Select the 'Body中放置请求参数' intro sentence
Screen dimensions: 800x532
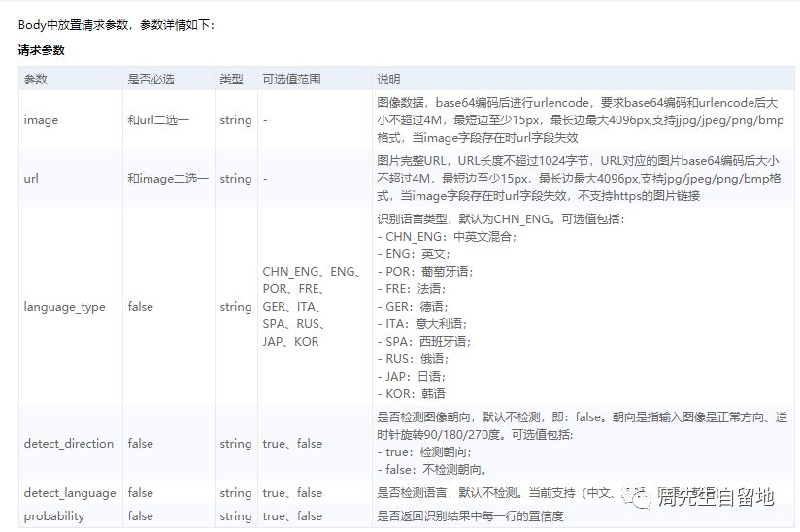[117, 25]
